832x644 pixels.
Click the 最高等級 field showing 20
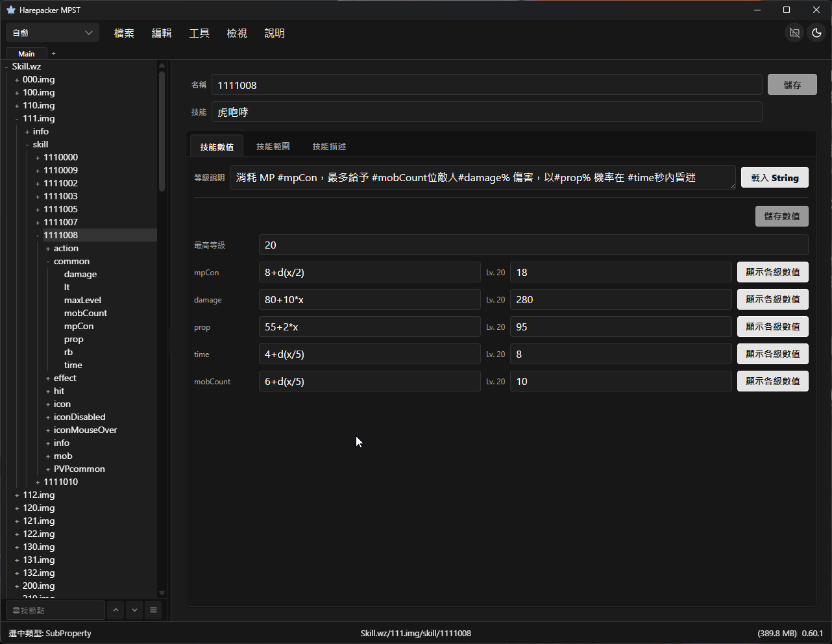point(533,245)
